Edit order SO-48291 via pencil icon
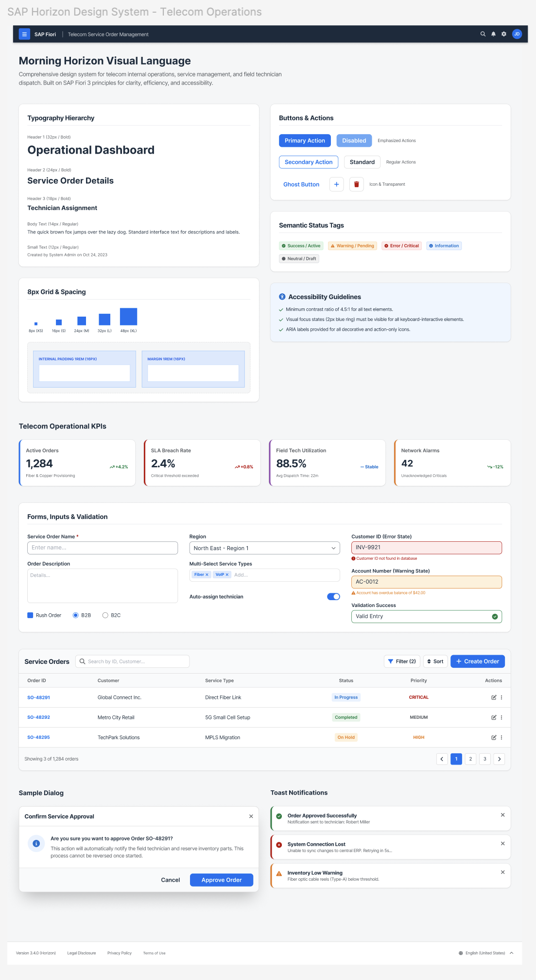This screenshot has height=980, width=536. point(494,697)
